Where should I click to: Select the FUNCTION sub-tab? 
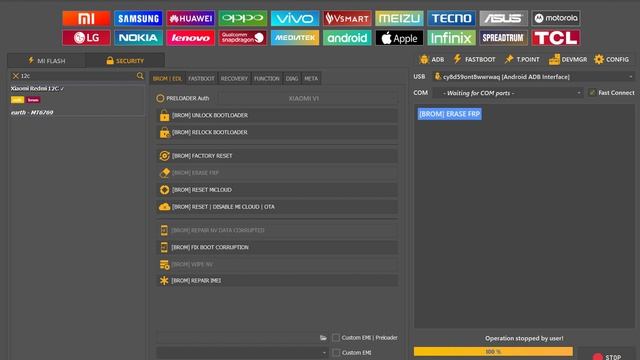click(267, 78)
